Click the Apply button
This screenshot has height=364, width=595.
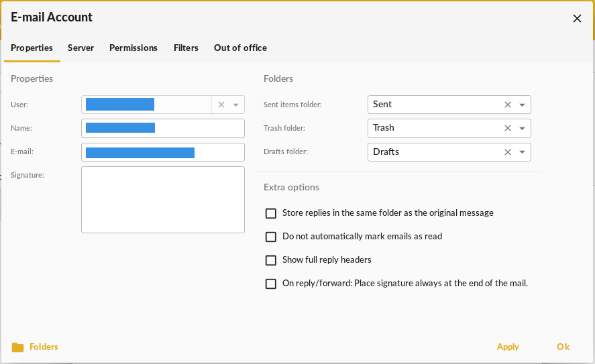[x=508, y=347]
